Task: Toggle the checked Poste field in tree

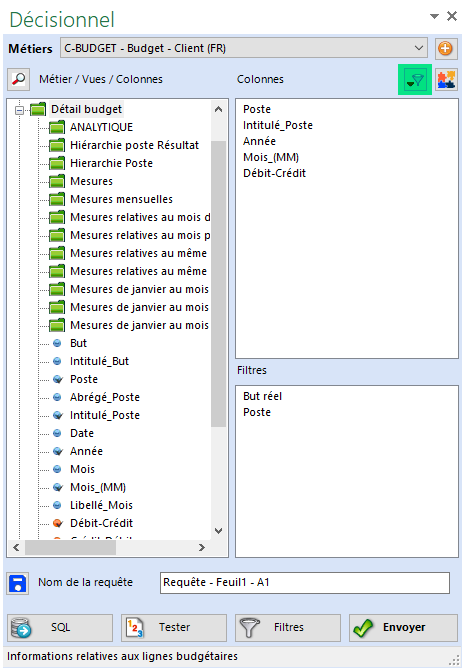Action: [x=58, y=379]
